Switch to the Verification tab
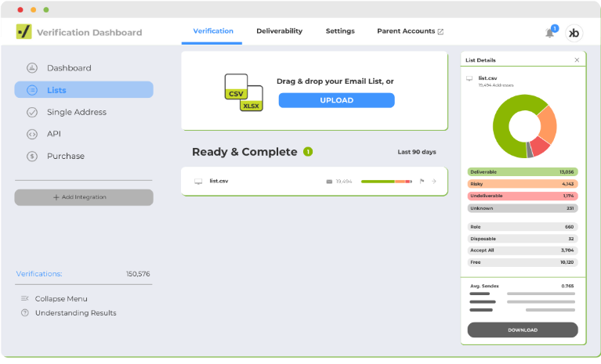 tap(213, 31)
